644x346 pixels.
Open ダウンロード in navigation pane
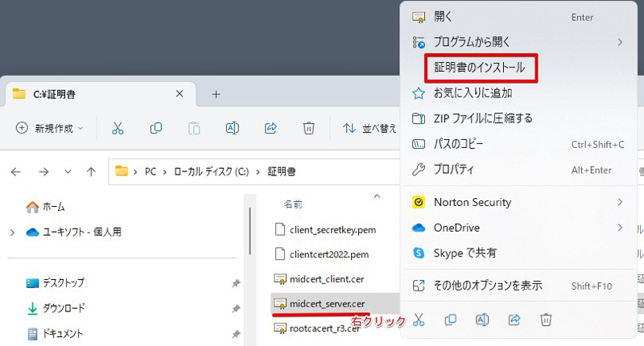click(x=56, y=308)
